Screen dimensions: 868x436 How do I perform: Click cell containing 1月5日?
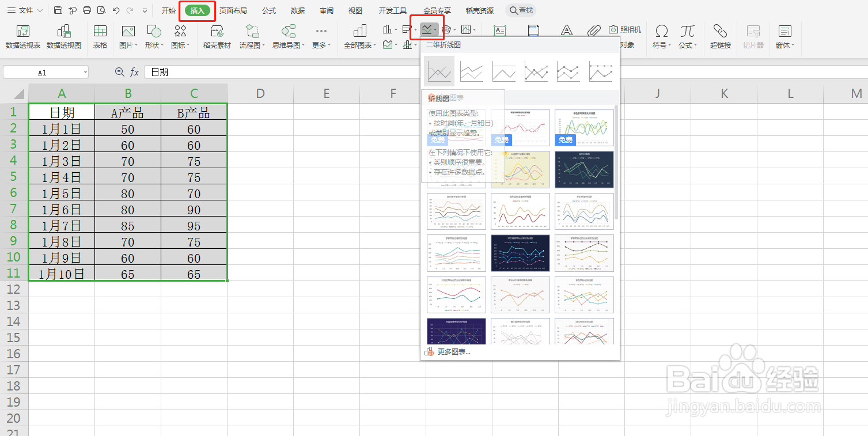62,192
